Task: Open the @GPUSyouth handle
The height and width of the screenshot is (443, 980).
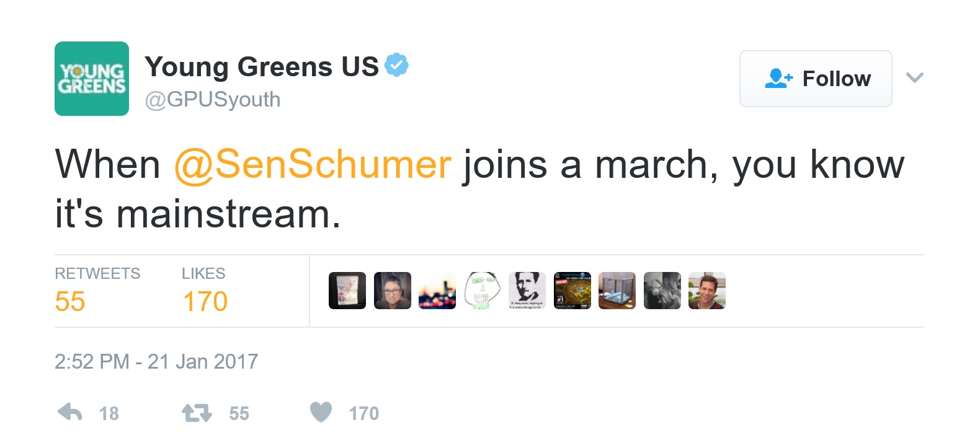Action: 213,99
